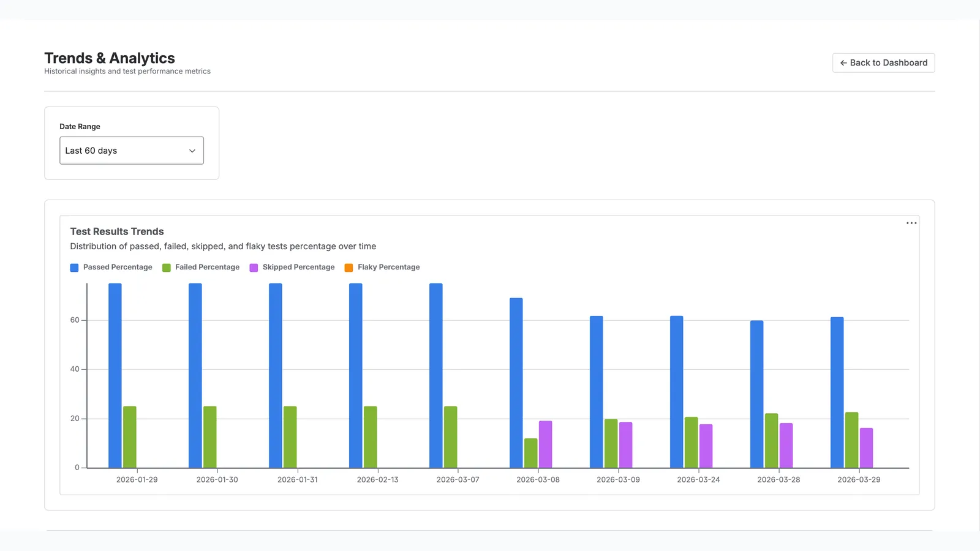Click the Back to Dashboard button
The image size is (980, 551).
click(883, 62)
